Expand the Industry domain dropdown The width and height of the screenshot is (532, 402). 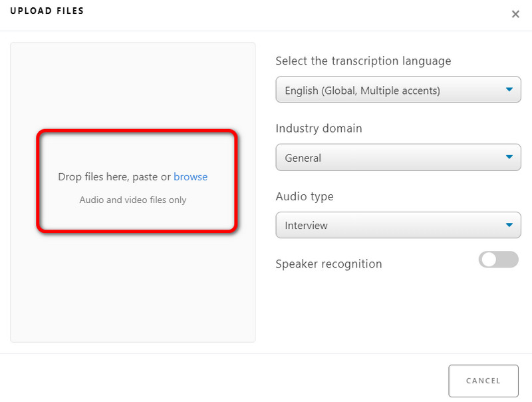click(x=398, y=158)
